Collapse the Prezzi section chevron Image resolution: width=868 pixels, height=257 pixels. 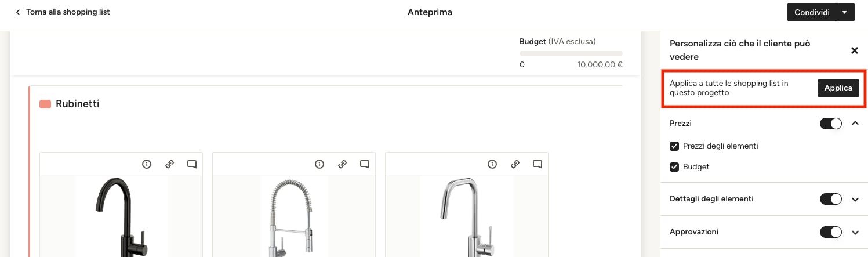pyautogui.click(x=855, y=123)
